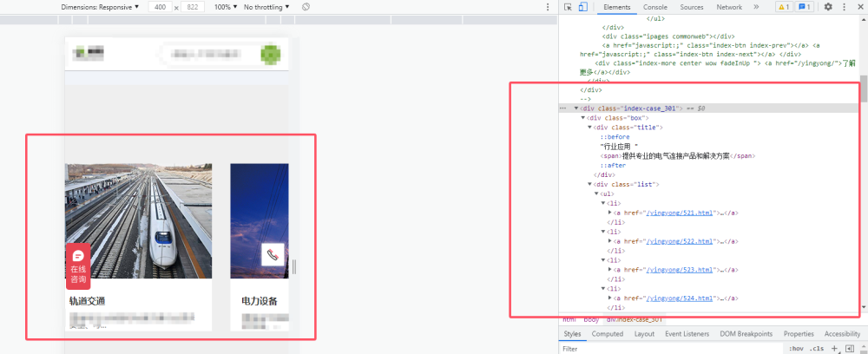Click the viewport right-edge resize handle
The height and width of the screenshot is (354, 868).
pyautogui.click(x=294, y=266)
